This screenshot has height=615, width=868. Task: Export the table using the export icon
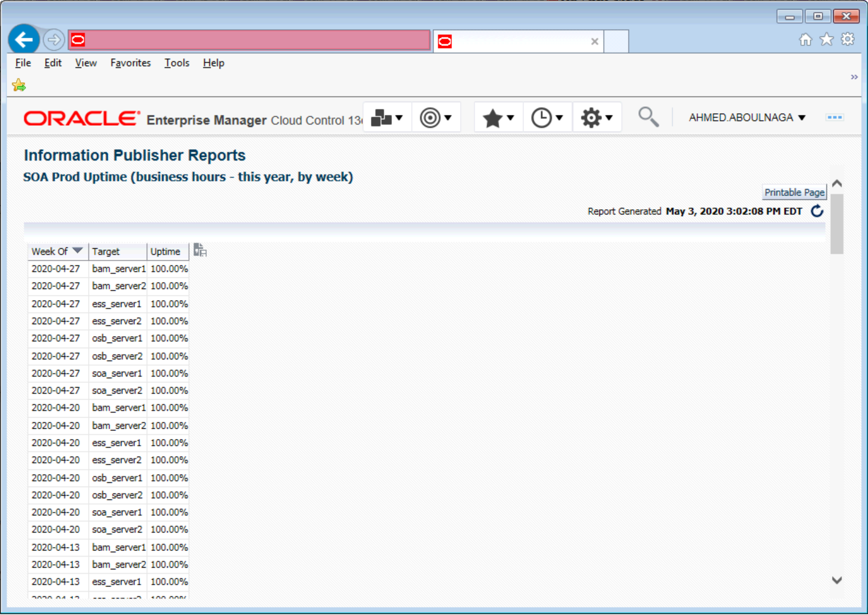(x=200, y=250)
